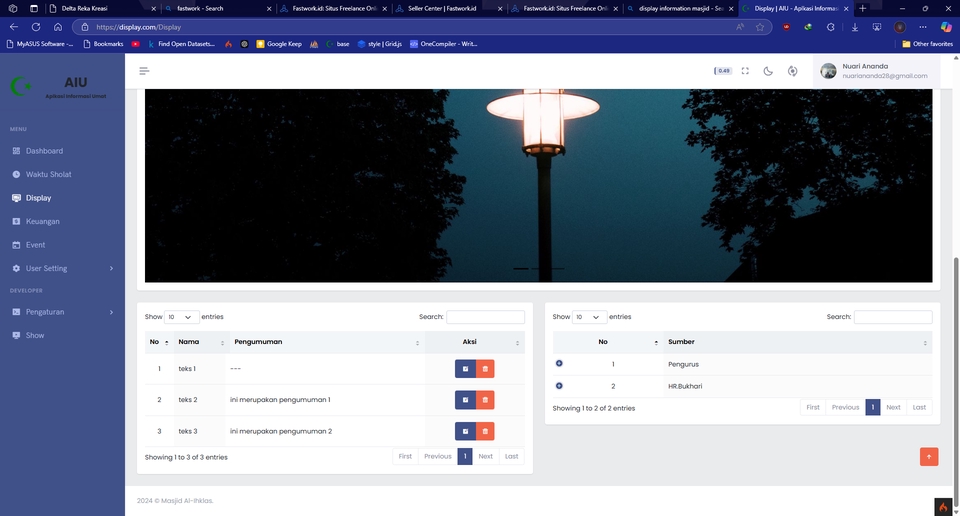Select page 1 in Sumber pagination
960x516 pixels.
pos(872,408)
